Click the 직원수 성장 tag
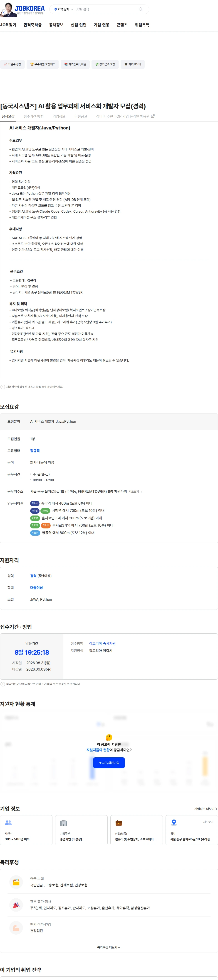218x980 pixels. pyautogui.click(x=12, y=64)
